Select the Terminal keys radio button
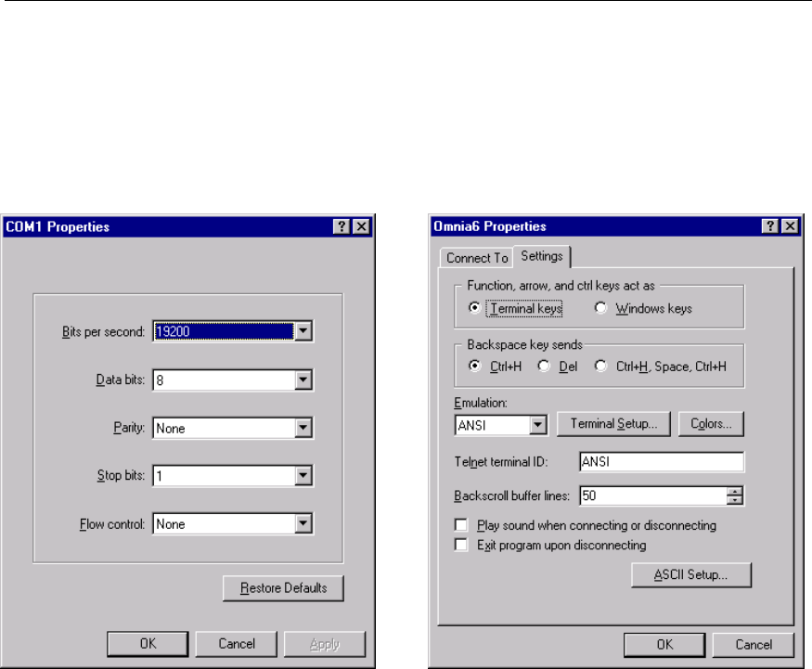812x669 pixels. coord(474,307)
